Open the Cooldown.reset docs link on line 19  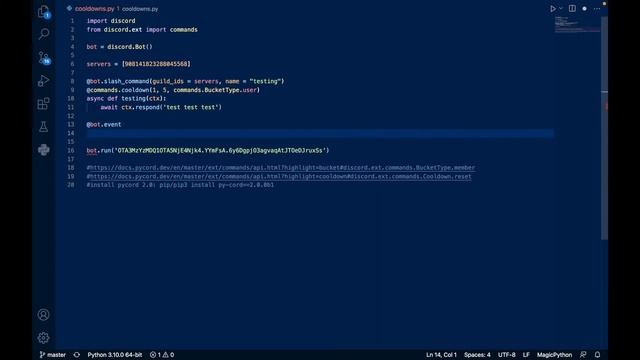coord(280,177)
